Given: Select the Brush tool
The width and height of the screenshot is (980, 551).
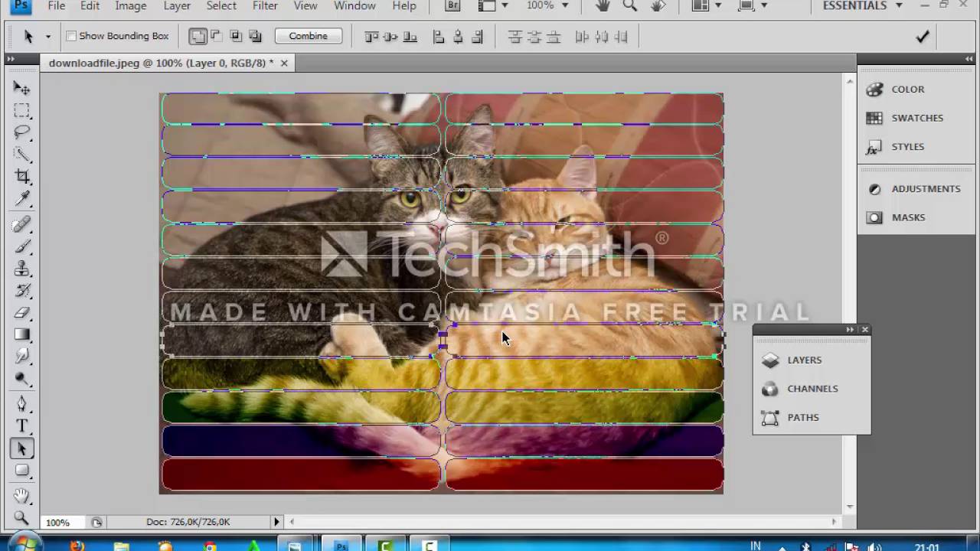Looking at the screenshot, I should (21, 246).
